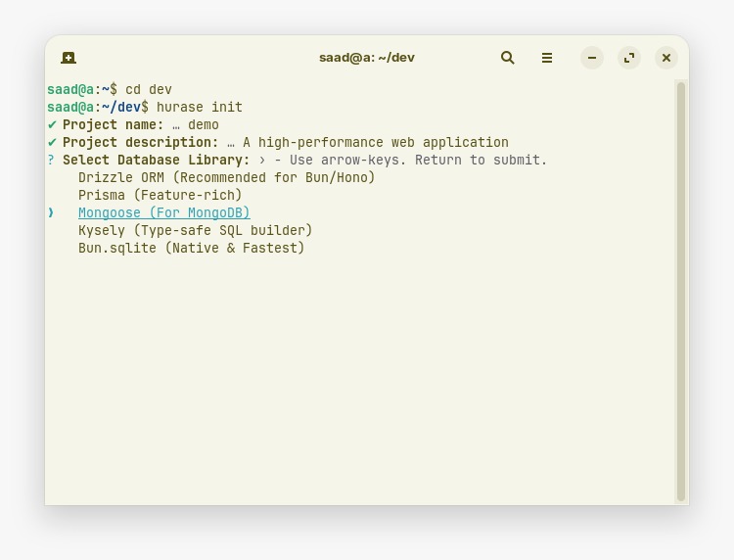Click the window title saad@a: ~/dev

pos(367,58)
